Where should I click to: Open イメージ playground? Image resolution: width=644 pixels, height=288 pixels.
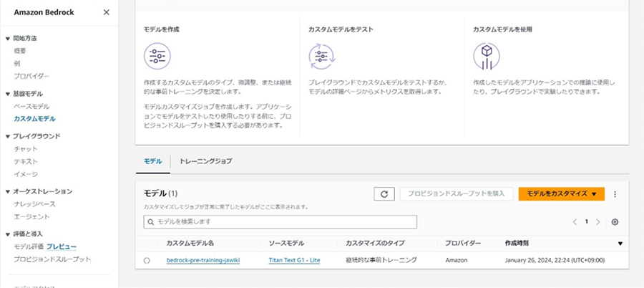click(26, 174)
